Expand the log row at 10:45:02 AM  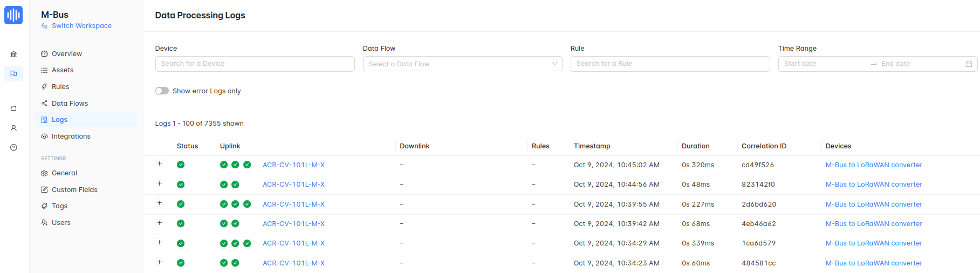point(160,164)
